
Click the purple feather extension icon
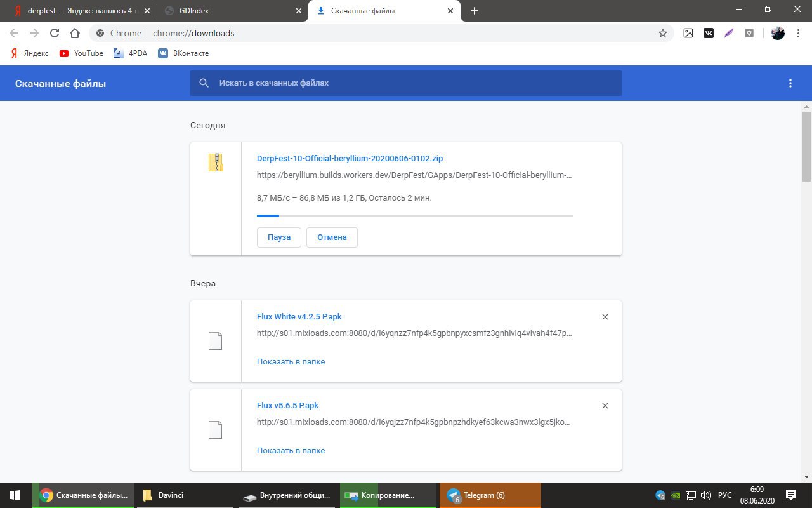point(729,33)
